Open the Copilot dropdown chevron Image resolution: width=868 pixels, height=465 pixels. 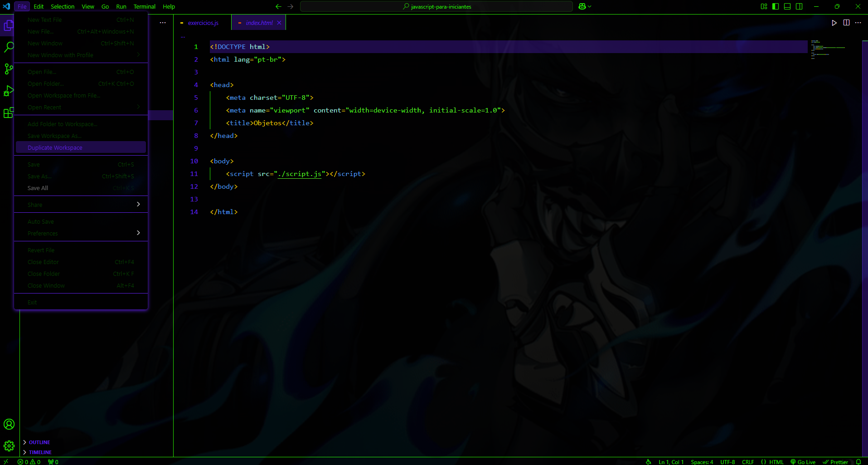point(590,6)
